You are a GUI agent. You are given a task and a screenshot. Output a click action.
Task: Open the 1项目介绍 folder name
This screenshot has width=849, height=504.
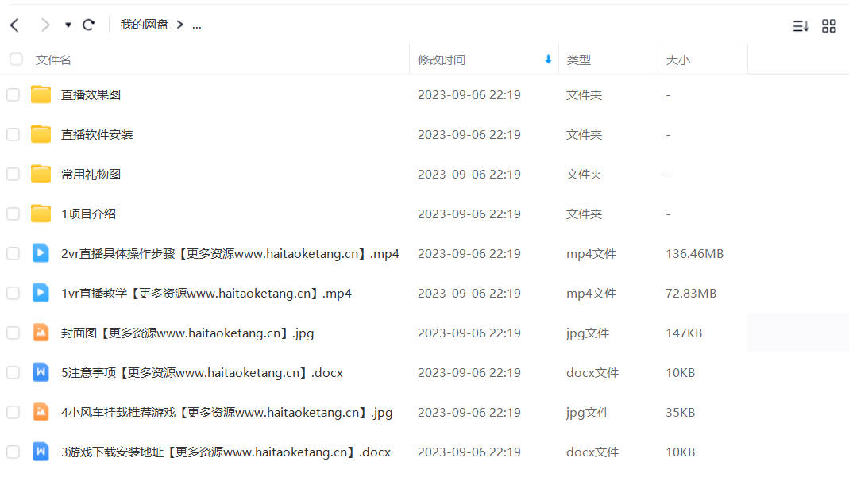coord(88,214)
